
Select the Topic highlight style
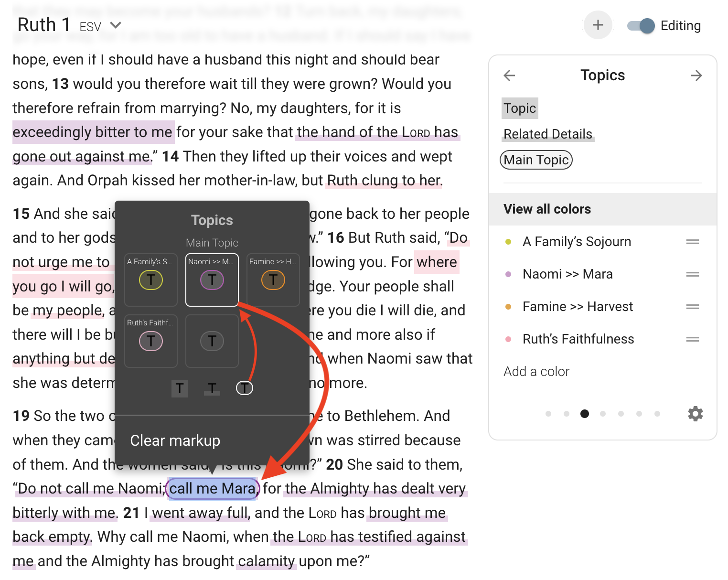tap(520, 108)
